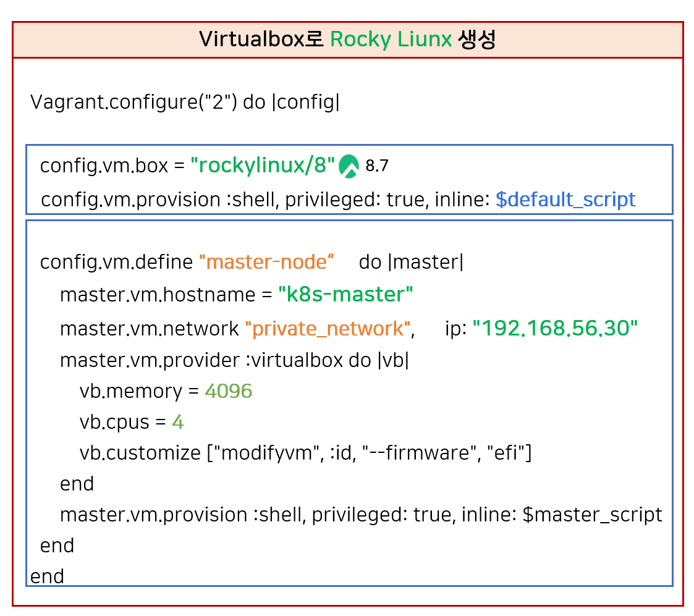
Task: Click the 'master.vm.hostname =' text
Action: coord(166,295)
